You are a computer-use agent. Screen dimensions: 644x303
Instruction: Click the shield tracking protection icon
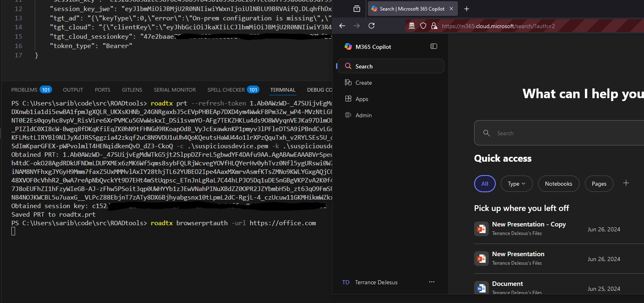coord(423,26)
